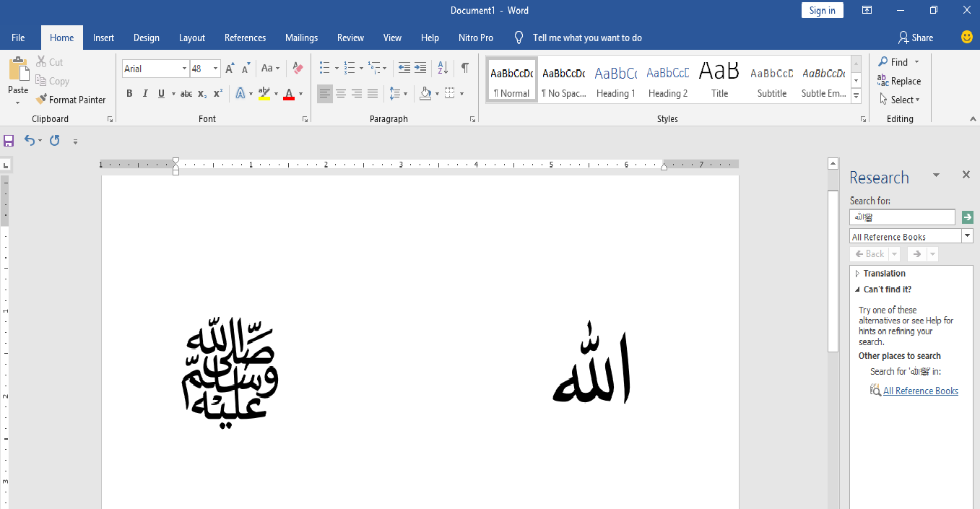Screen dimensions: 980x509
Task: Click the Research Search for field
Action: [902, 217]
